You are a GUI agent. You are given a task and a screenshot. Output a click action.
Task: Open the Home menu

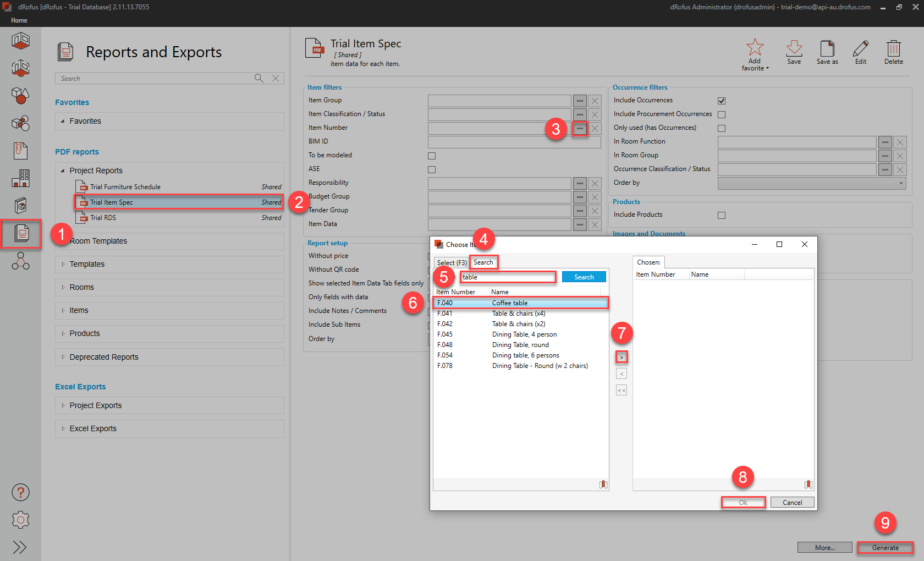click(19, 20)
